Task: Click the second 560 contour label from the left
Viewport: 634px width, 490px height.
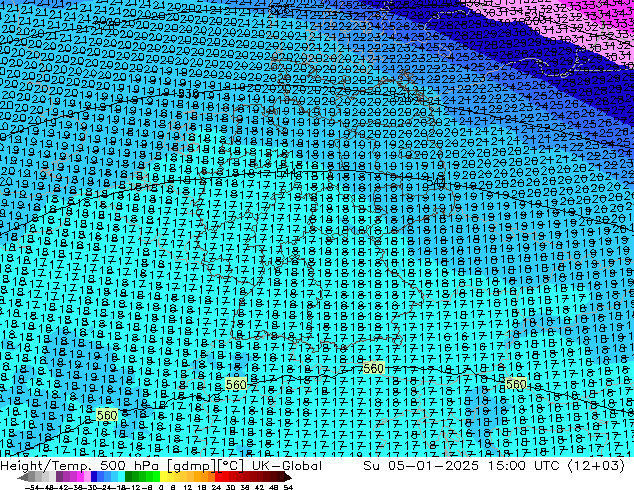Action: 236,384
